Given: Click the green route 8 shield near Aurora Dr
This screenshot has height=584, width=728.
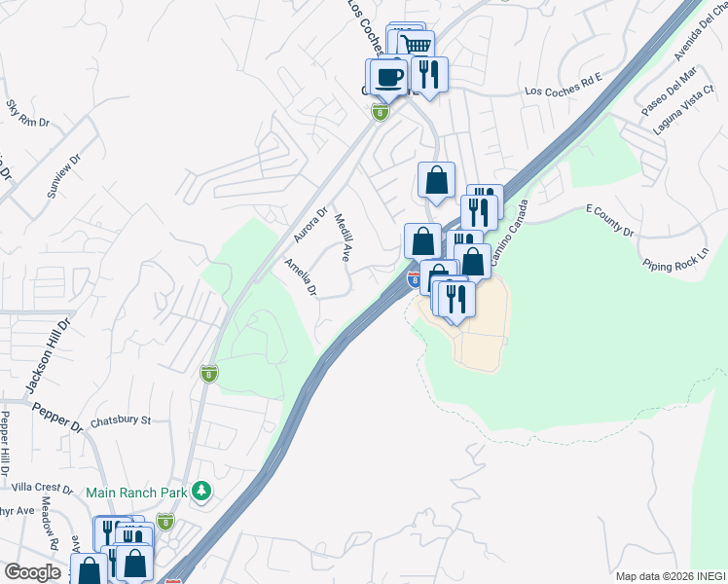Looking at the screenshot, I should [x=381, y=112].
